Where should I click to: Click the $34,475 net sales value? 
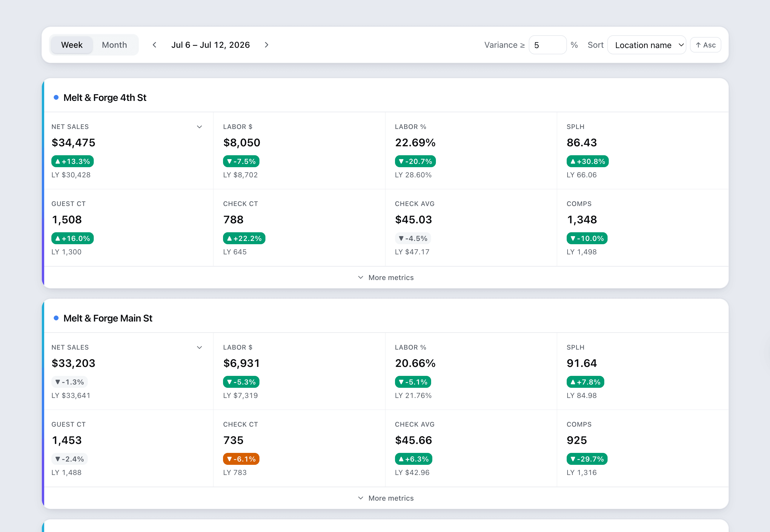pyautogui.click(x=73, y=143)
